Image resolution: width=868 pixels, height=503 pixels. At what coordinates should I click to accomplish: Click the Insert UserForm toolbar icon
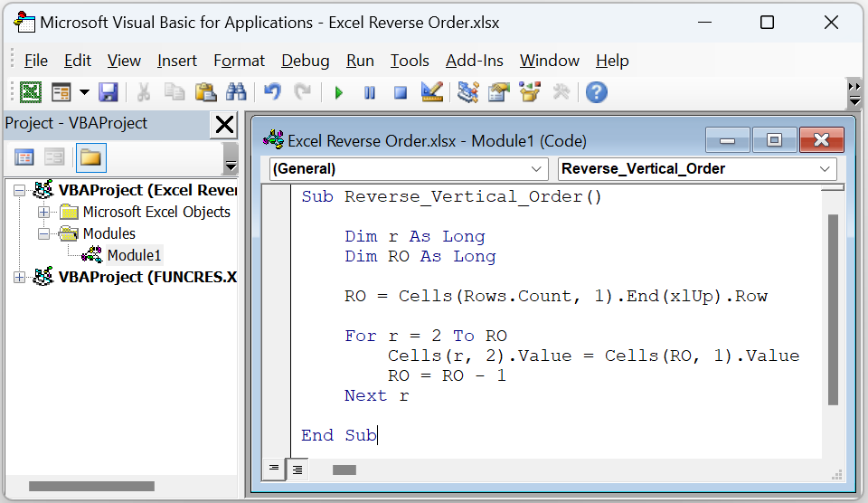point(61,92)
